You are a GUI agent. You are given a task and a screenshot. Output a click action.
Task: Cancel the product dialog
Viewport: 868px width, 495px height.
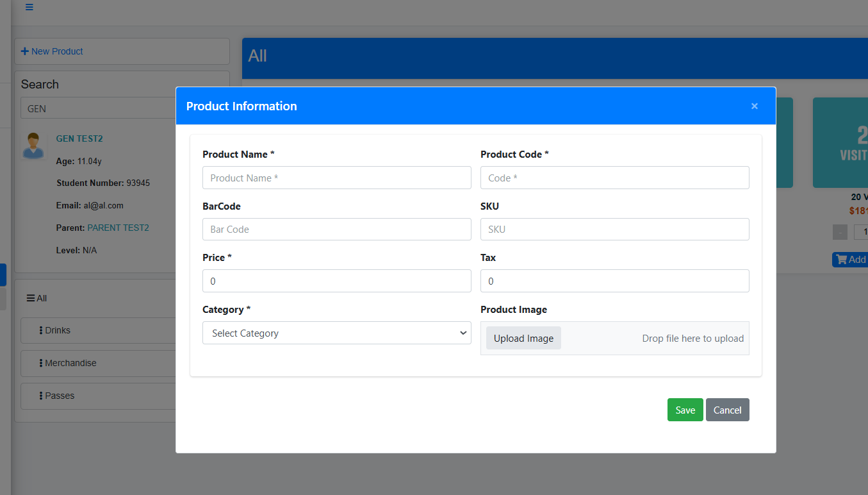pyautogui.click(x=728, y=410)
